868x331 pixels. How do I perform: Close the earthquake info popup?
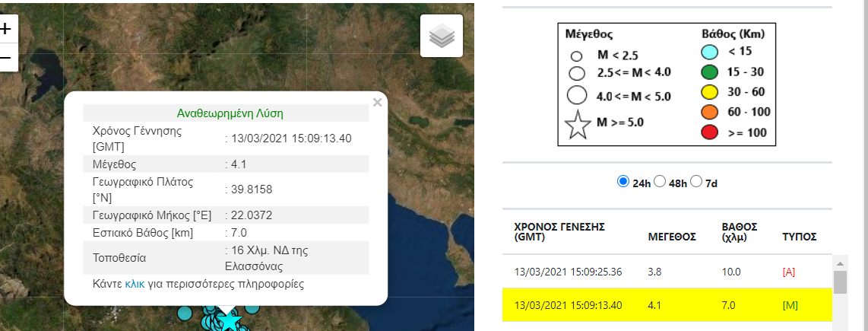click(x=377, y=102)
